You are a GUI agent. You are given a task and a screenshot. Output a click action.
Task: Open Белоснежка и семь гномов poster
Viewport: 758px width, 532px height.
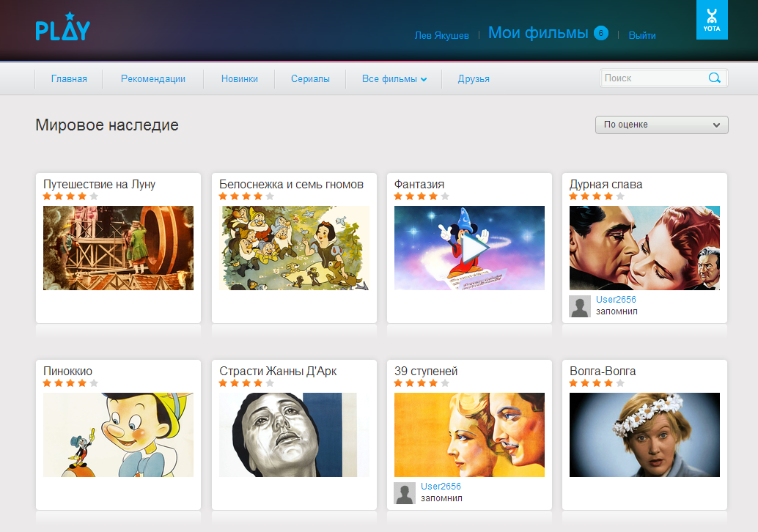tap(294, 248)
